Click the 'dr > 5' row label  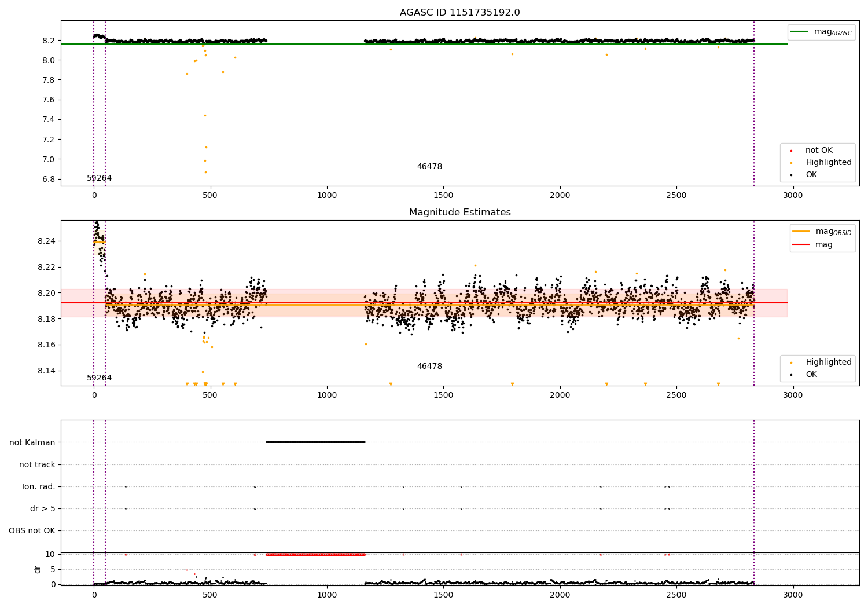point(43,508)
